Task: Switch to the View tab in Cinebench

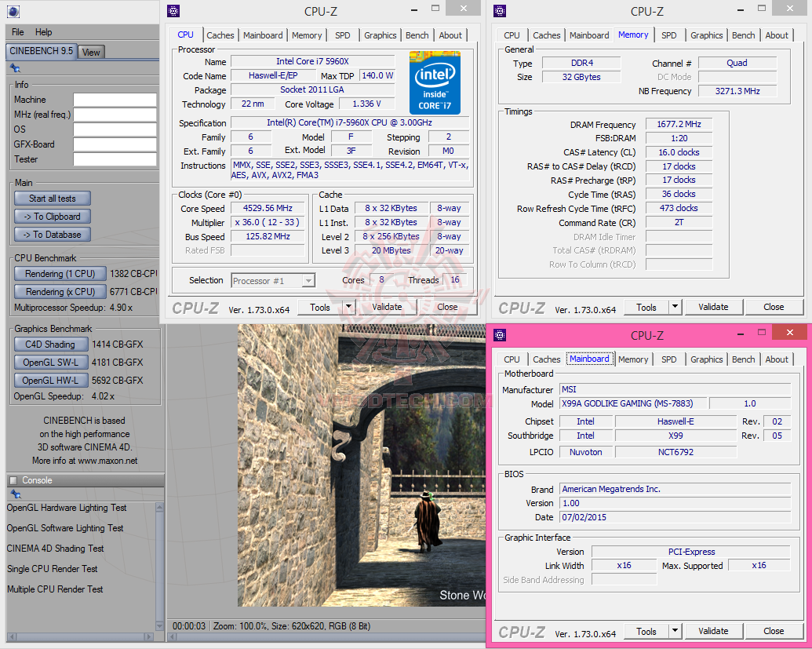Action: pyautogui.click(x=91, y=52)
